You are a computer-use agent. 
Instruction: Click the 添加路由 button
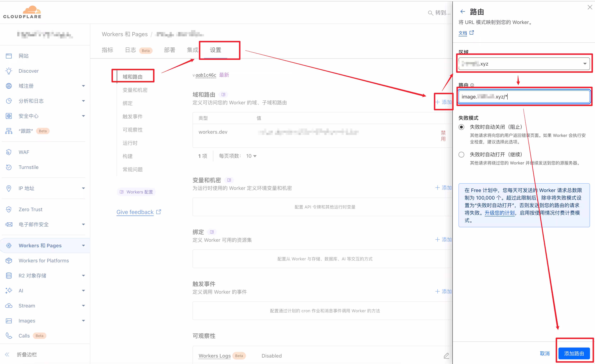pos(574,353)
